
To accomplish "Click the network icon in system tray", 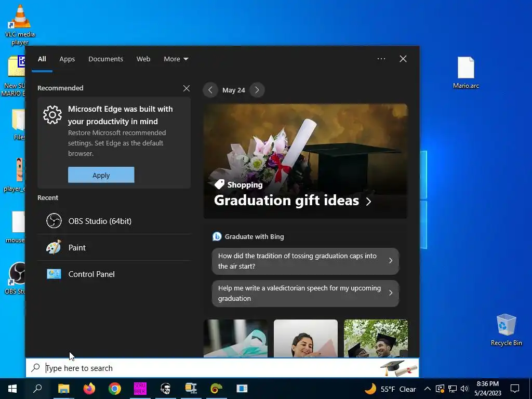I will pyautogui.click(x=453, y=389).
